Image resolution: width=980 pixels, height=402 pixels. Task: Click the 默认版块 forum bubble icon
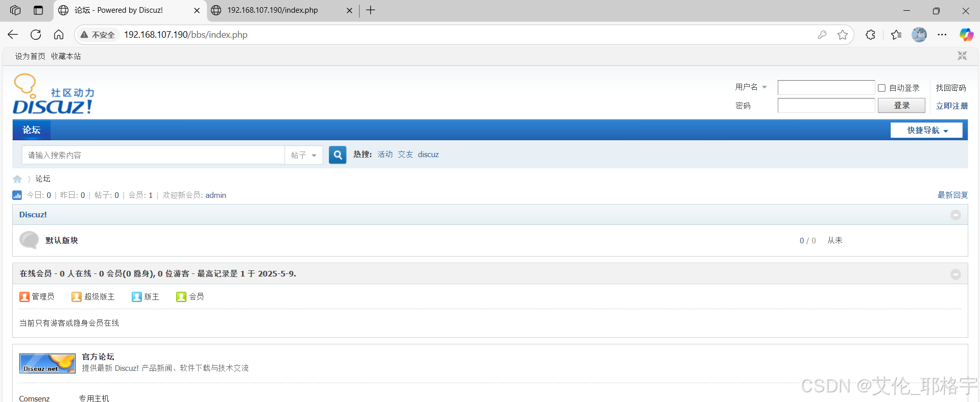[29, 240]
